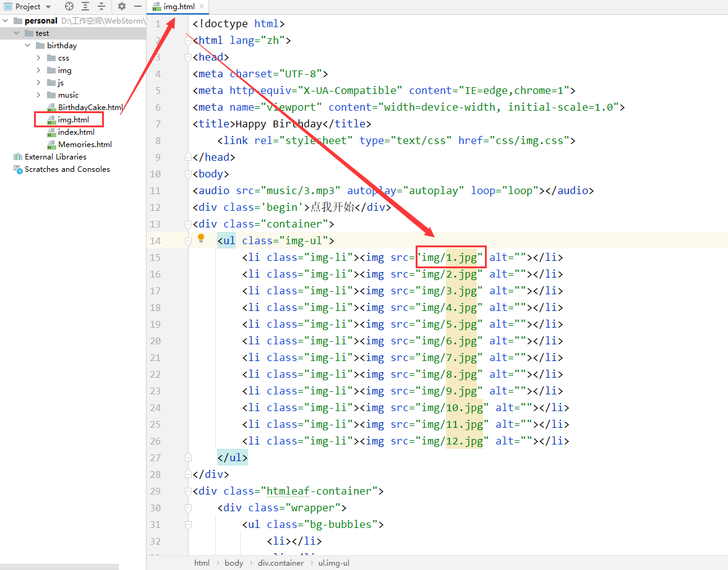Image resolution: width=728 pixels, height=570 pixels.
Task: Click the "img/12.jpg" src value
Action: click(452, 441)
